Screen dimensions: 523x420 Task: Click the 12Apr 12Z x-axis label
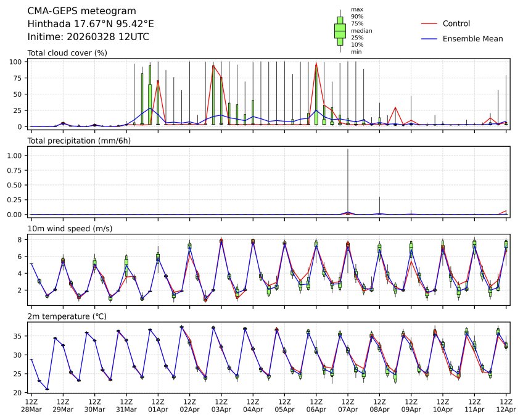click(506, 405)
